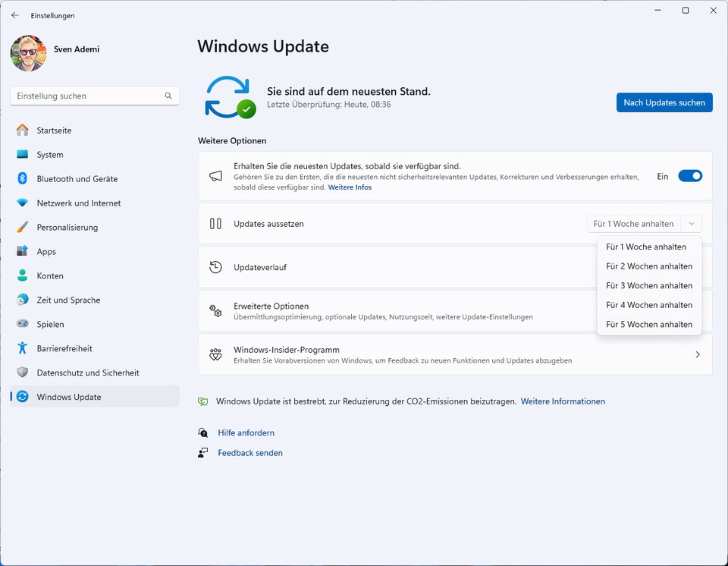Expand the Windows-Insider-Programm chevron
728x566 pixels.
click(697, 354)
